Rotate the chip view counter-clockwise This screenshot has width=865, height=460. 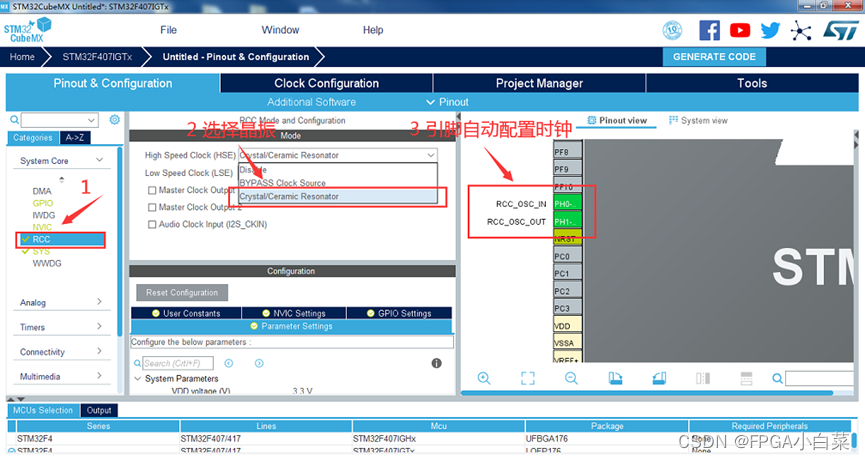[659, 378]
